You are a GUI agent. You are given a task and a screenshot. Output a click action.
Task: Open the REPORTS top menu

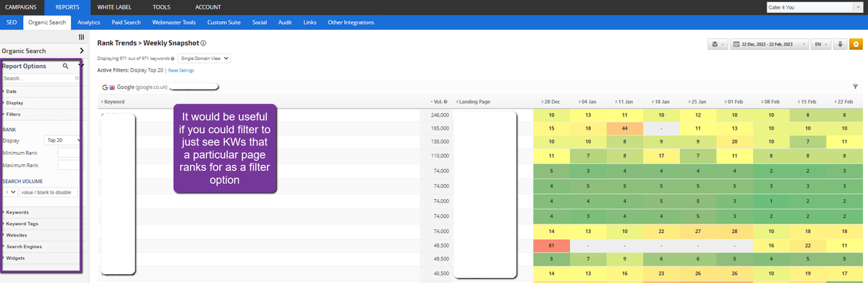tap(67, 7)
